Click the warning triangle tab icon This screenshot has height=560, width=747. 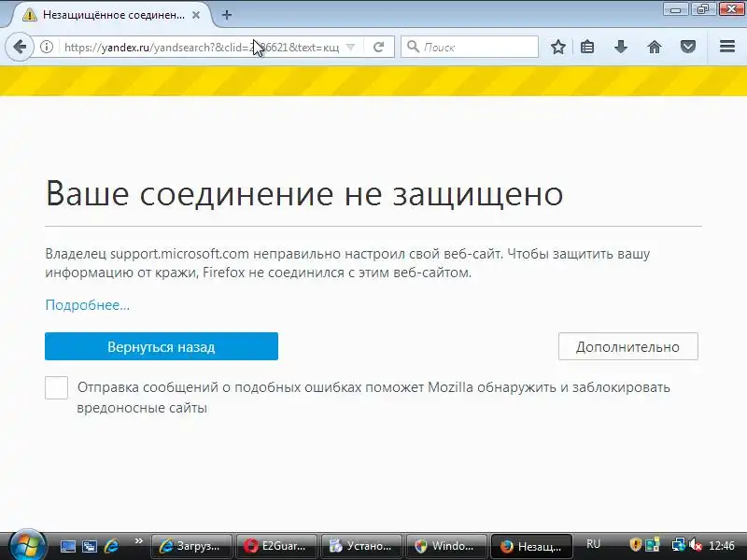click(x=30, y=15)
